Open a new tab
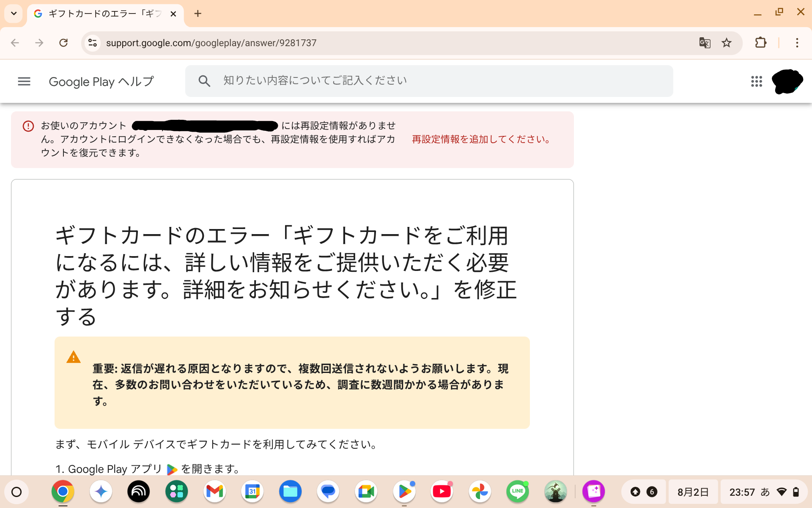 (x=198, y=14)
